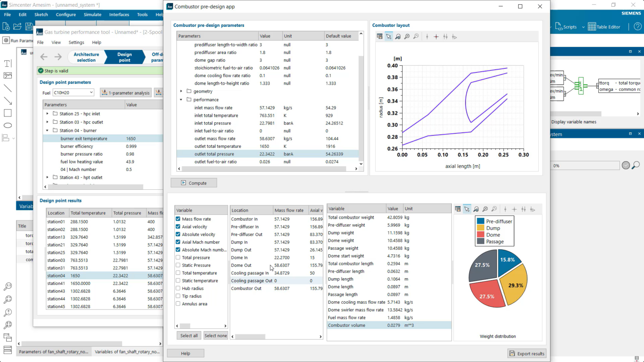Click the Compute button
The width and height of the screenshot is (644, 362).
(193, 183)
